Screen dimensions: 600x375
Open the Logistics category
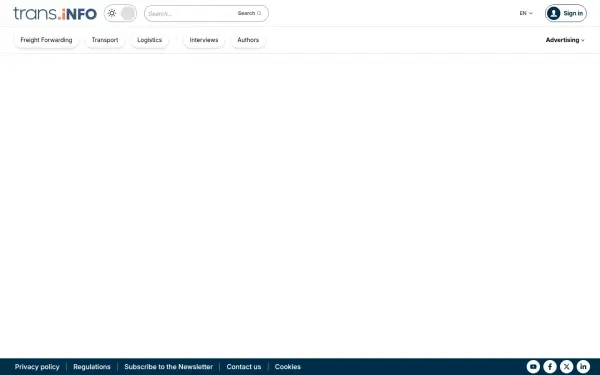[x=150, y=40]
